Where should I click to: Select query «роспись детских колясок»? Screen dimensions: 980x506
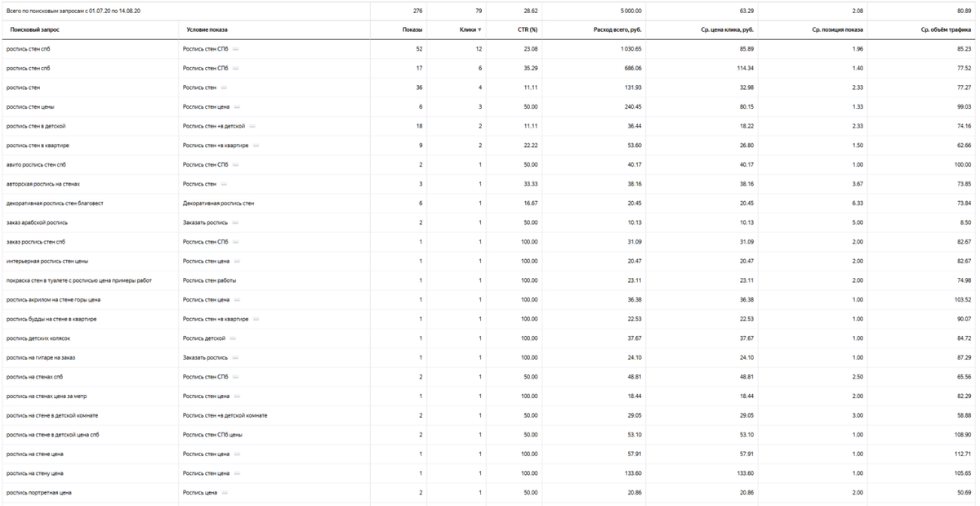[x=38, y=338]
